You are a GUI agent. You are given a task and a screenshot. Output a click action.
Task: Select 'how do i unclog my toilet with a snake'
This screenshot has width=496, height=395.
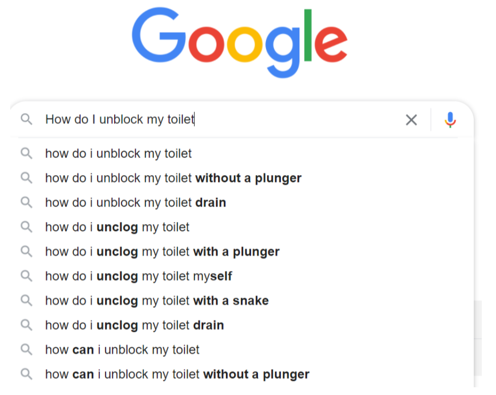coord(157,301)
